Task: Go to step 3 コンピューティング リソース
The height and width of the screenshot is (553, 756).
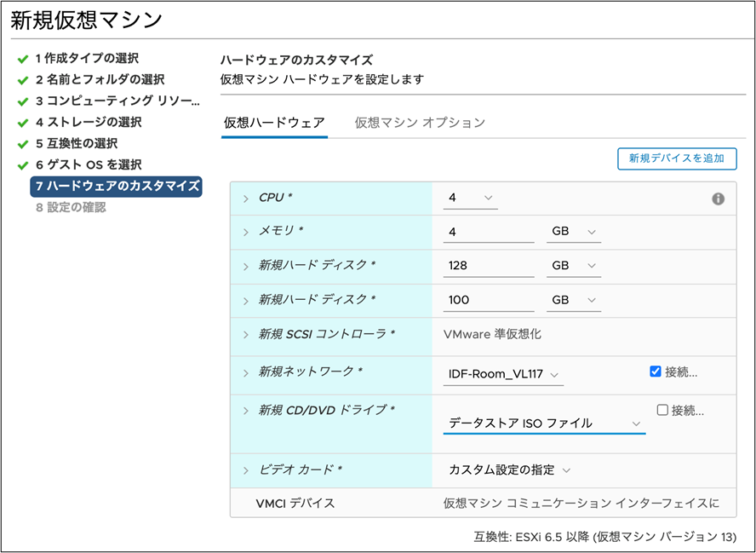Action: 117,101
